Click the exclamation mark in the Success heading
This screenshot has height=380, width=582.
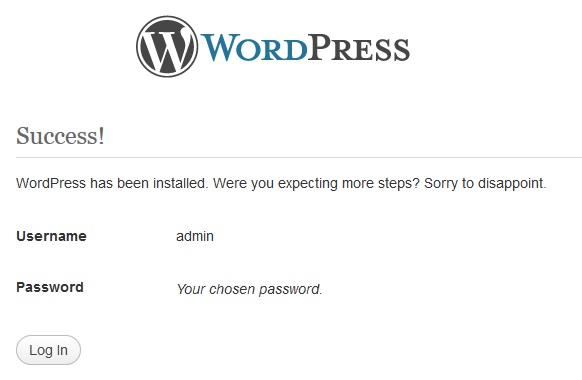101,135
